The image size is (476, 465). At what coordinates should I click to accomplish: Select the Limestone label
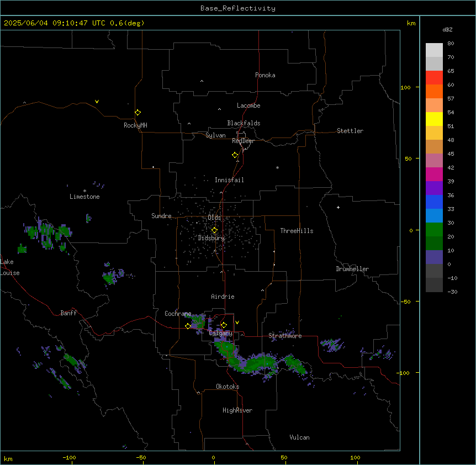[x=84, y=197]
